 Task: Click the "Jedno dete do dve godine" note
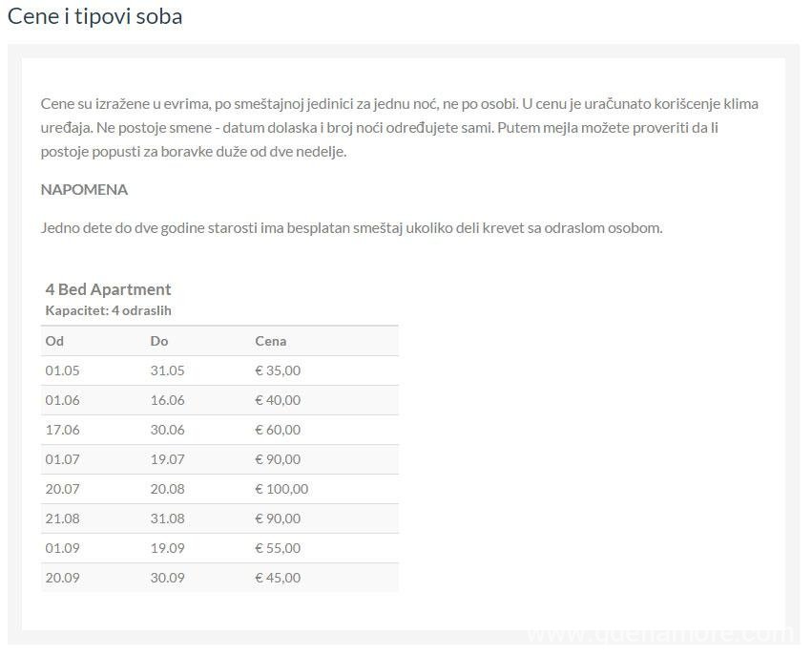pyautogui.click(x=351, y=228)
